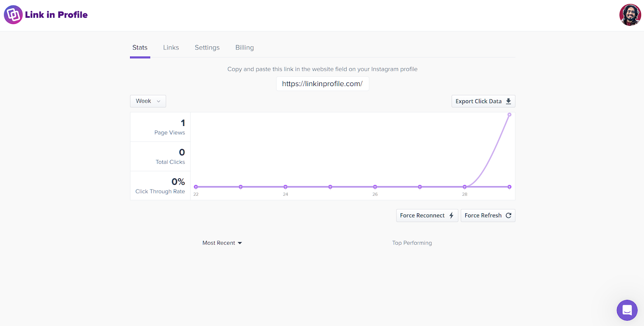Viewport: 644px width, 326px height.
Task: Follow the 'link' hyperlink in the instructions
Action: point(289,69)
